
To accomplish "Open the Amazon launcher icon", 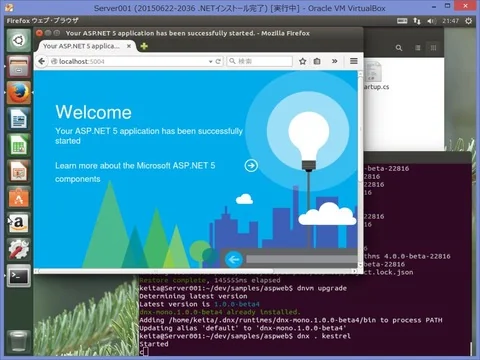I will [x=18, y=223].
